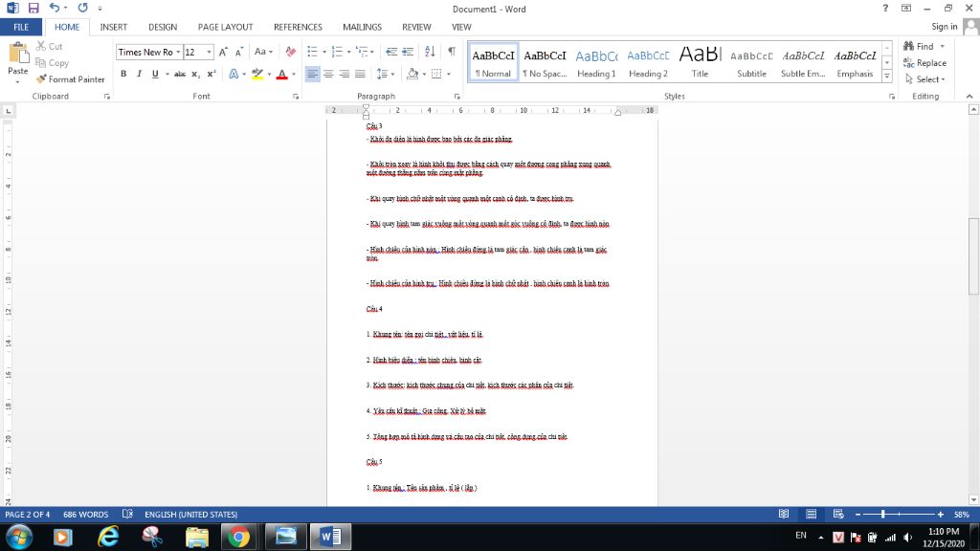Open the Line and Paragraph Spacing dropdown
Image resolution: width=980 pixels, height=551 pixels.
[385, 74]
